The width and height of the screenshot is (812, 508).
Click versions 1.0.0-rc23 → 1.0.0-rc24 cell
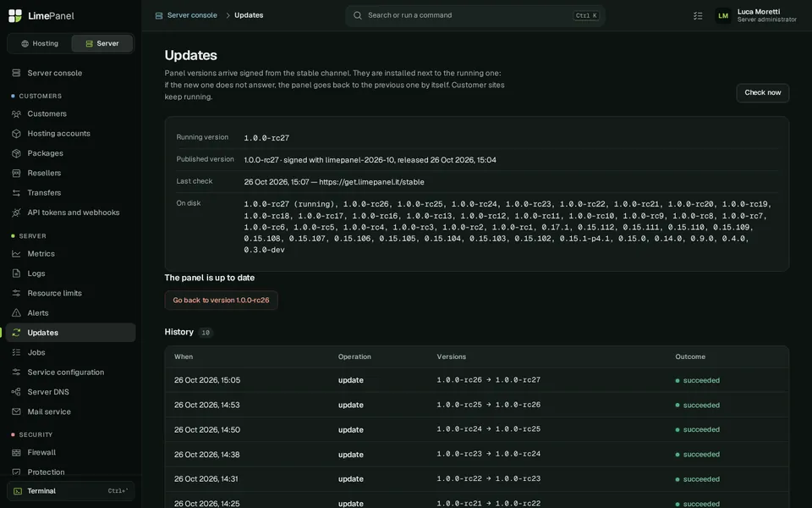488,454
